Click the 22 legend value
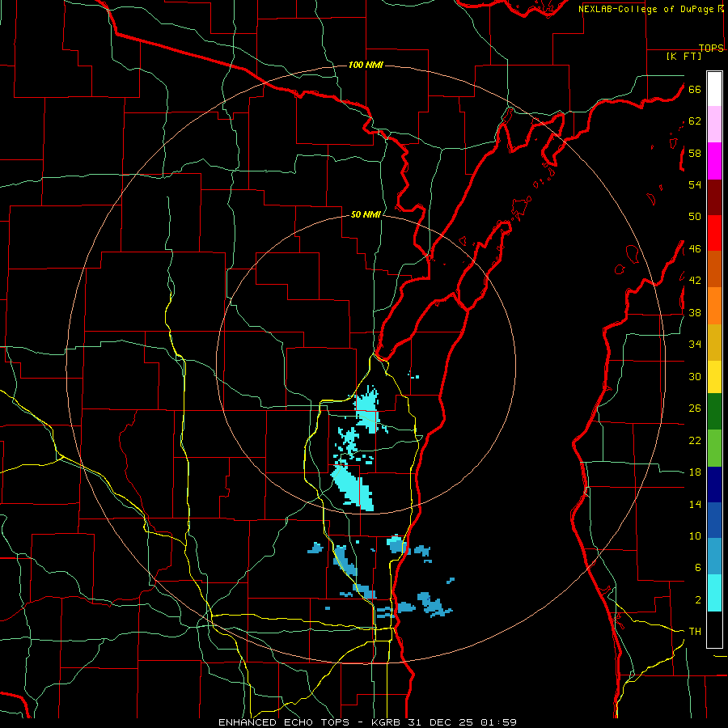The width and height of the screenshot is (728, 728). tap(695, 440)
